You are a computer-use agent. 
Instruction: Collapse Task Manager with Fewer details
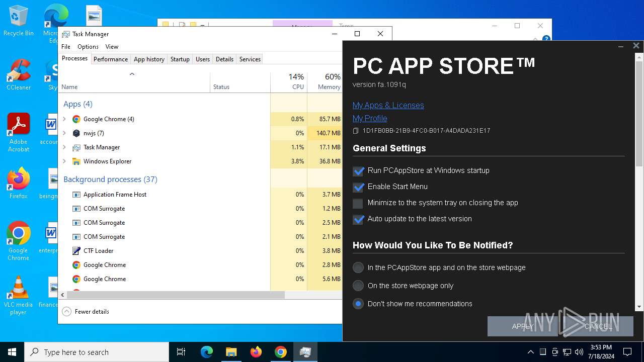point(86,312)
